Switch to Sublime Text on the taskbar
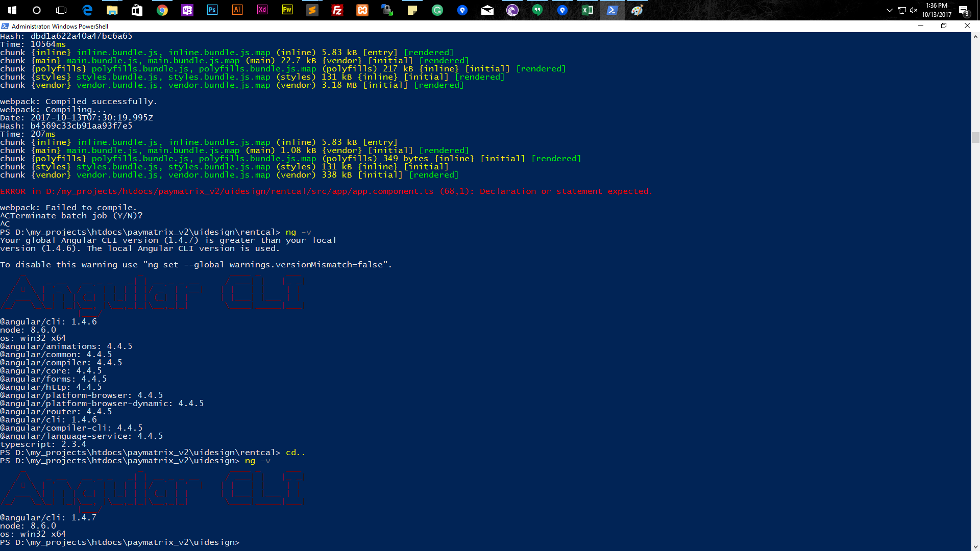This screenshot has height=551, width=980. coord(312,10)
